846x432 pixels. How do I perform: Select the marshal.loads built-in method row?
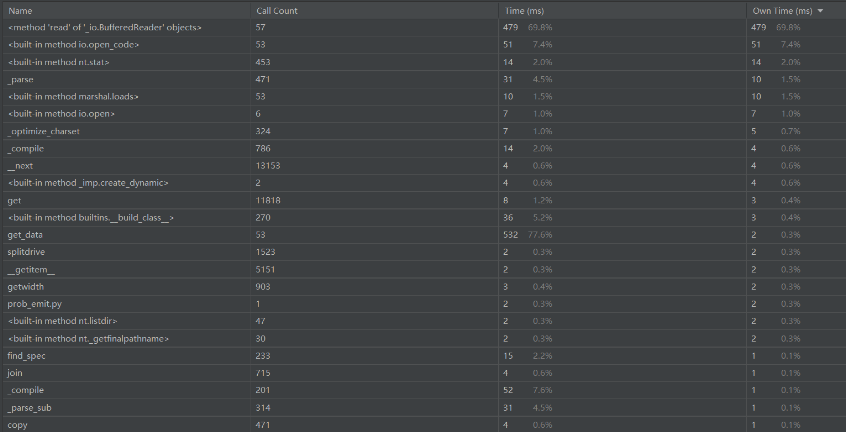[x=423, y=96]
